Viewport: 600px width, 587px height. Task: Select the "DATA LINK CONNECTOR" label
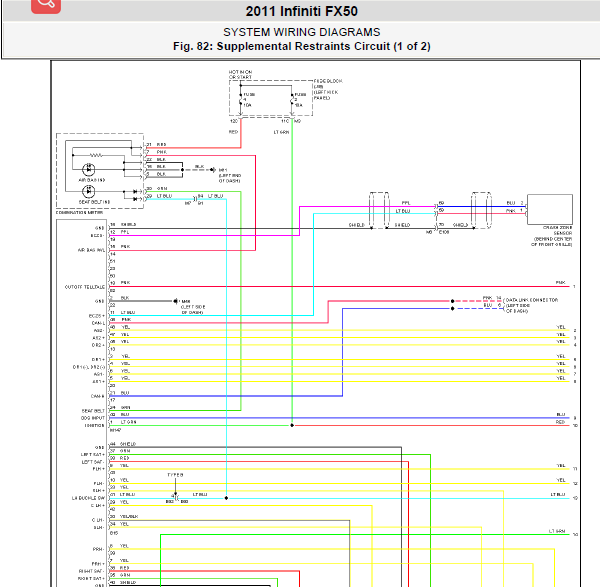532,300
